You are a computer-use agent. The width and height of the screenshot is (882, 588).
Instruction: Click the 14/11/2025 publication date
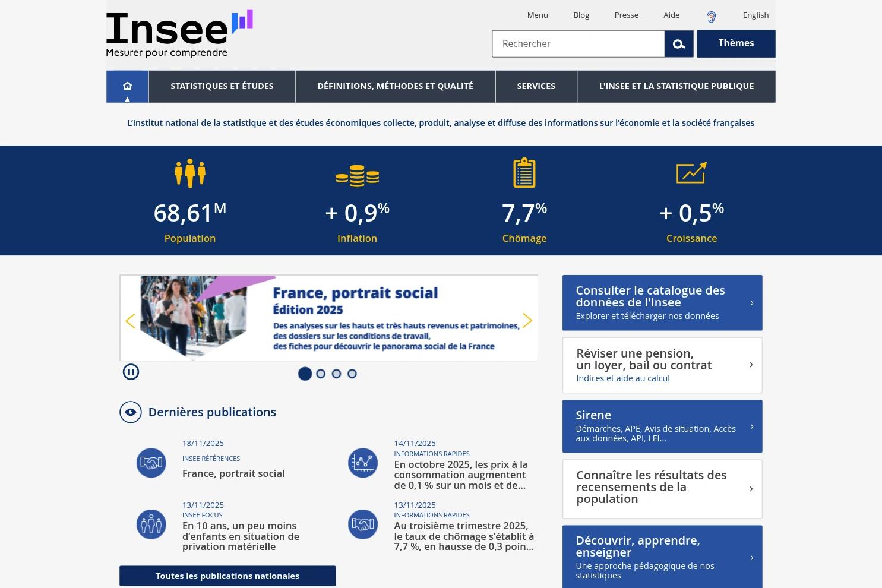(x=415, y=444)
